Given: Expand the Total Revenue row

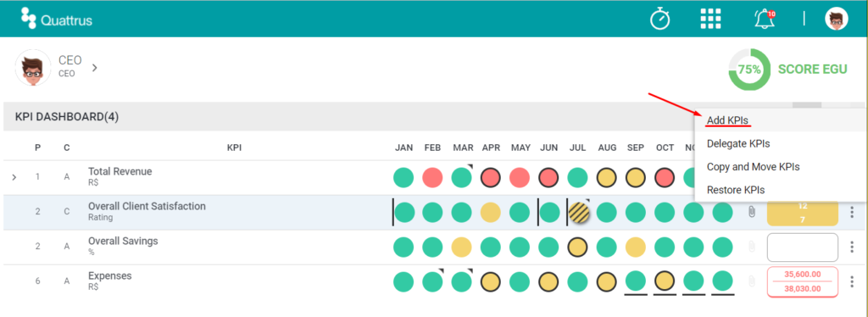Looking at the screenshot, I should [14, 178].
